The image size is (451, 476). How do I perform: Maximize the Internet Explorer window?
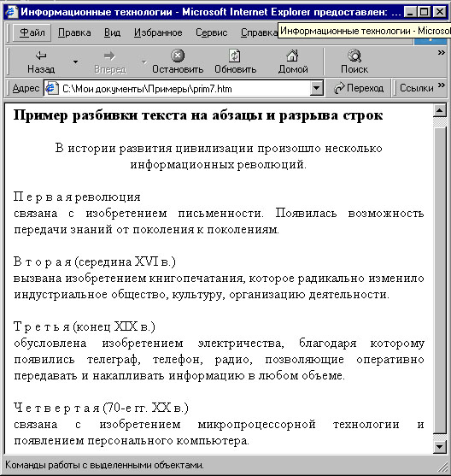(424, 12)
